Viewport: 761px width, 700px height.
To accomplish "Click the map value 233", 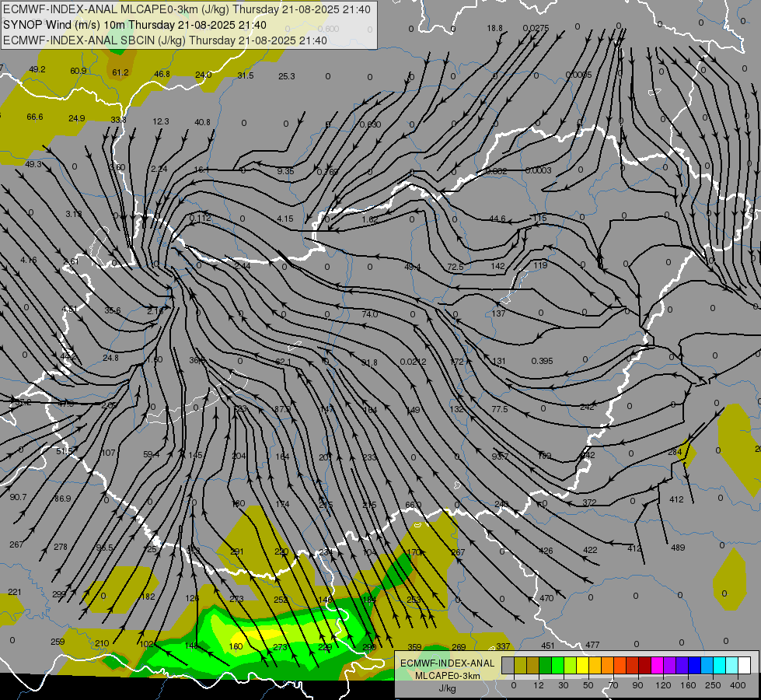I will (370, 457).
